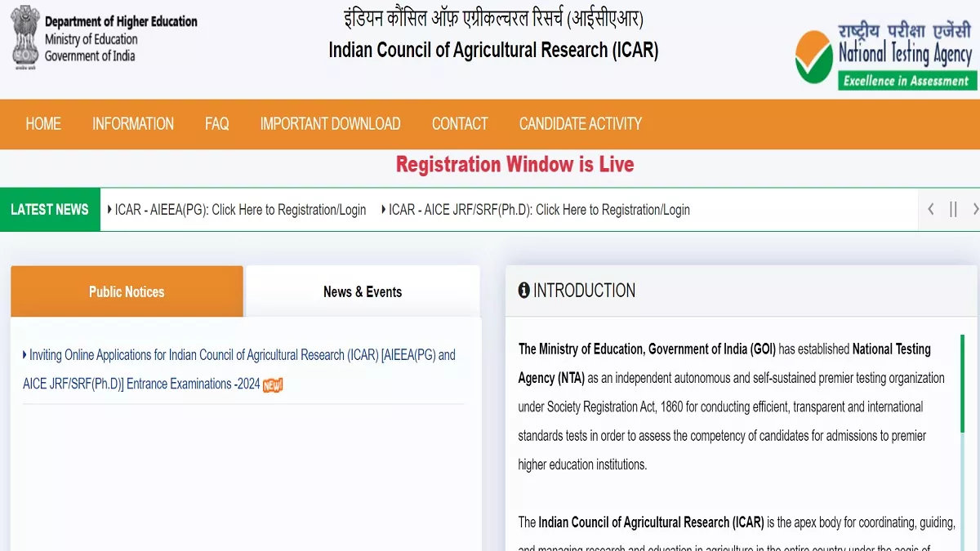Click the Hindi ICAR title text
980x551 pixels.
[x=493, y=18]
